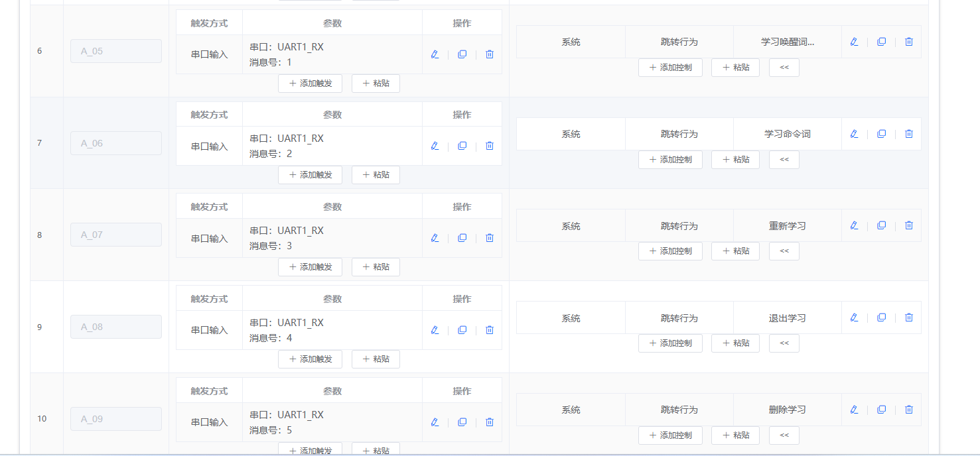Viewport: 980px width, 456px height.
Task: Delete the 删除学习 action
Action: pos(908,410)
